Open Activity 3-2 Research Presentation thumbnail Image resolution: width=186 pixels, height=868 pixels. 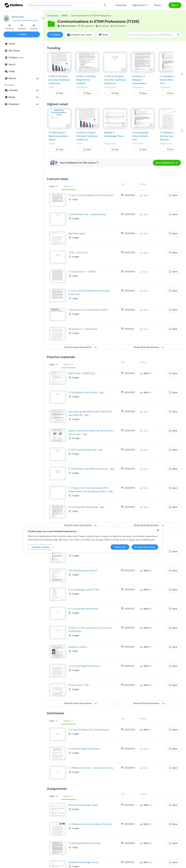tap(143, 62)
